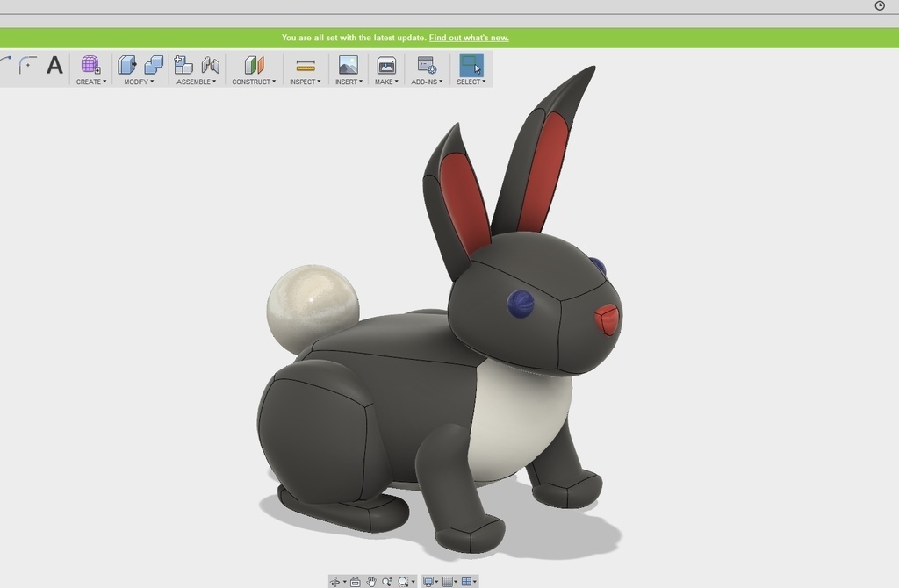Click the Find out what's new link
899x588 pixels.
(x=468, y=38)
